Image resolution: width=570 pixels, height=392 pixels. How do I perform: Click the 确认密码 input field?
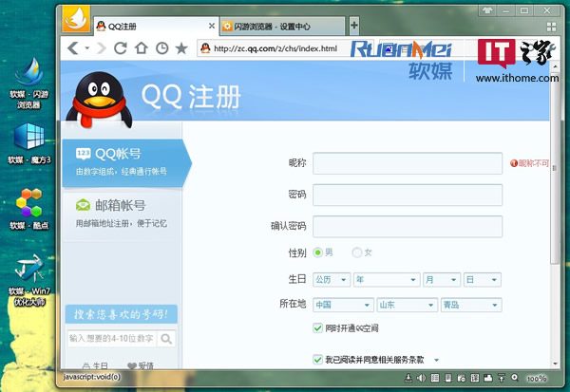pos(408,226)
